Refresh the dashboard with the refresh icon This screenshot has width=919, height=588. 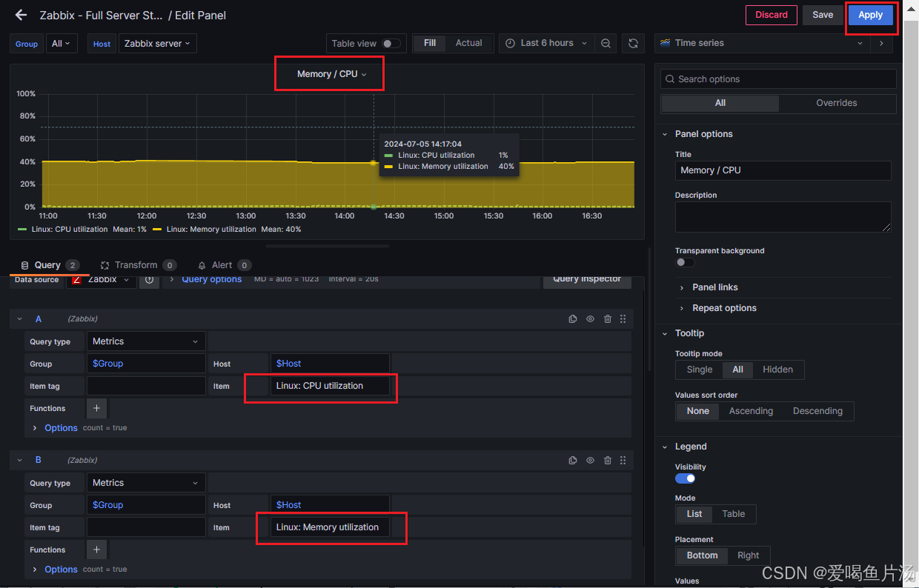click(x=633, y=44)
